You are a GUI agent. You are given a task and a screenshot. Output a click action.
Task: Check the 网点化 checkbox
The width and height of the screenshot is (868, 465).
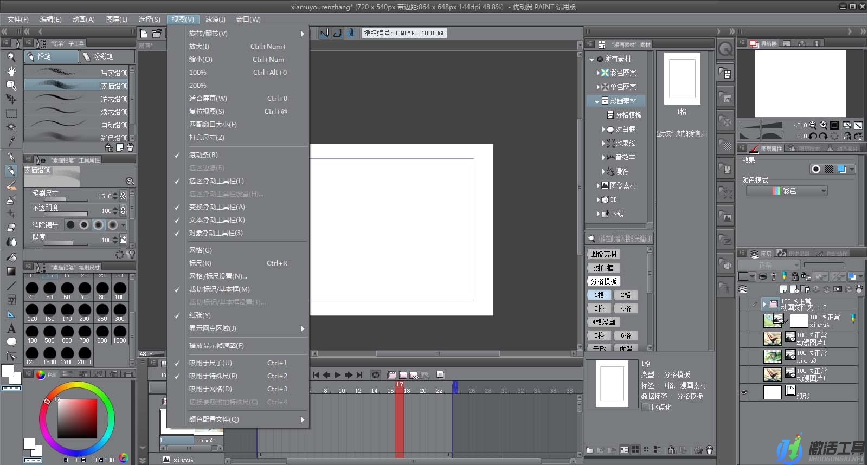coord(646,407)
